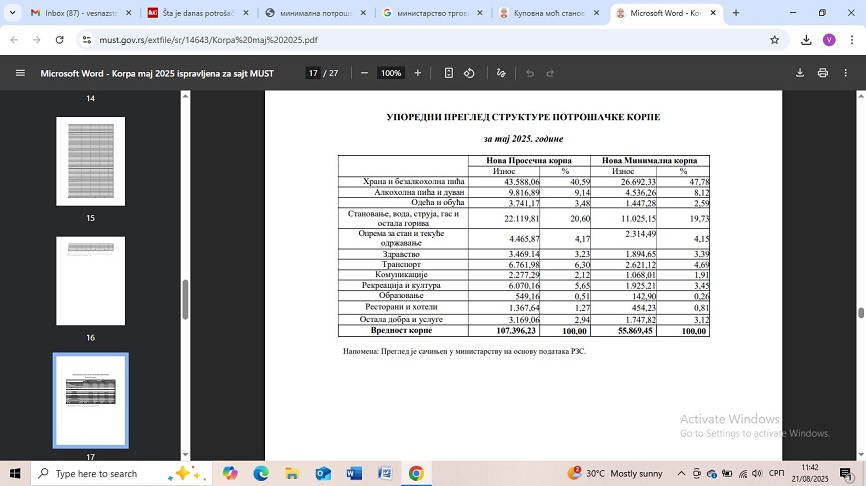Reload the current page
The height and width of the screenshot is (486, 866).
tap(59, 40)
